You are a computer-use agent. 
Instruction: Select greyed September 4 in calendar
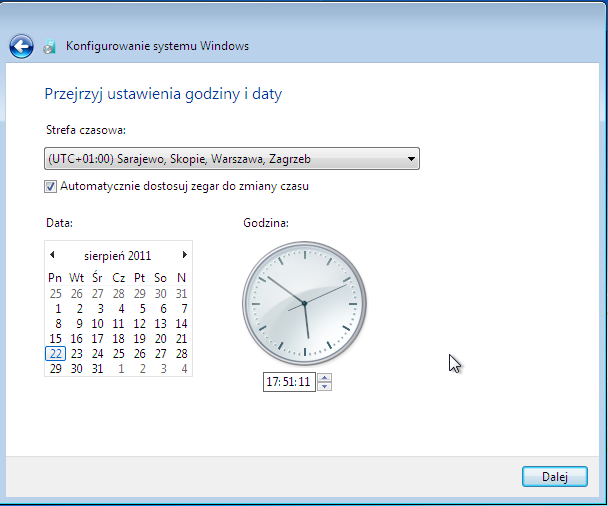point(184,369)
